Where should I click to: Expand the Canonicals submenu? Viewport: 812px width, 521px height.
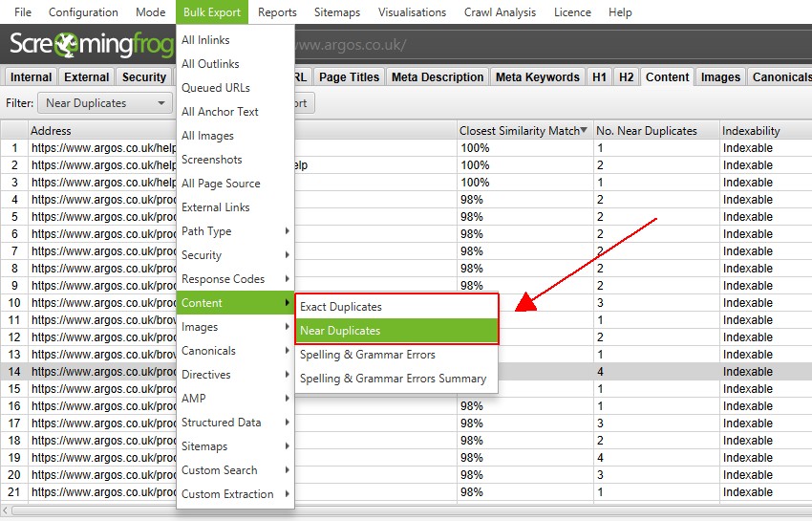(235, 351)
